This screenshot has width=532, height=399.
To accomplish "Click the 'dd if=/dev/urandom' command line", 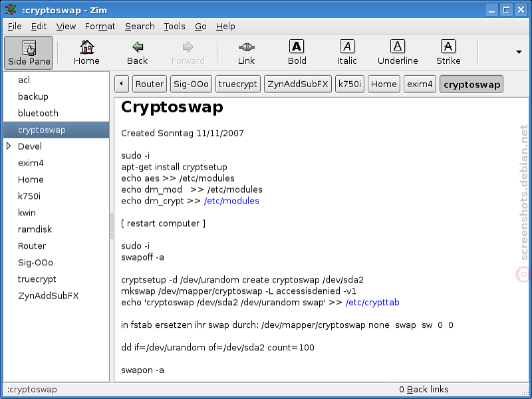I will (x=217, y=347).
